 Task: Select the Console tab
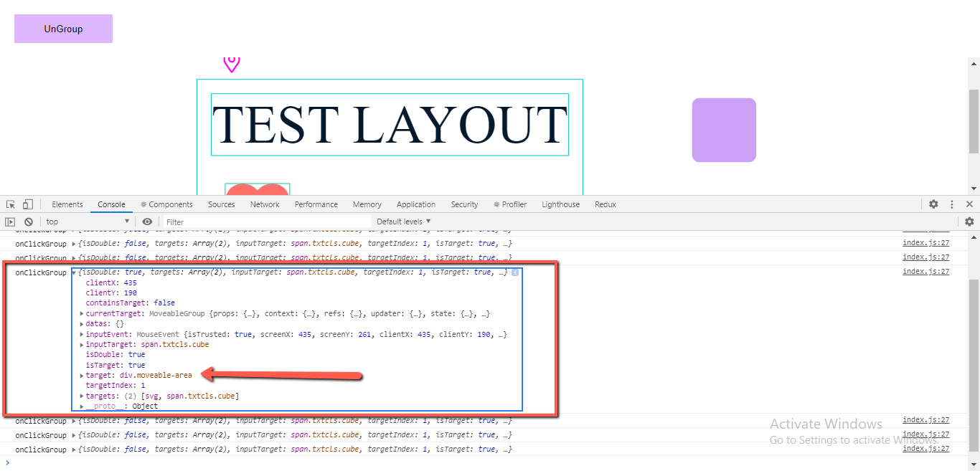(x=111, y=204)
